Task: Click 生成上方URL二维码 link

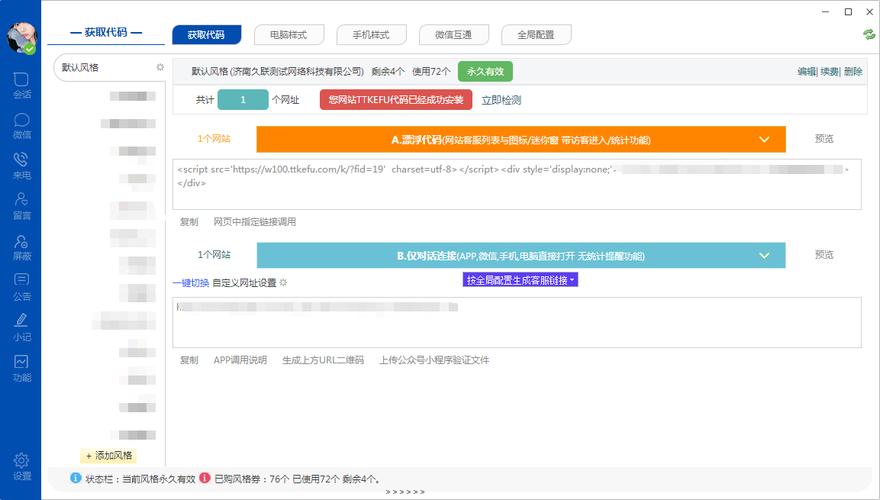Action: click(323, 360)
